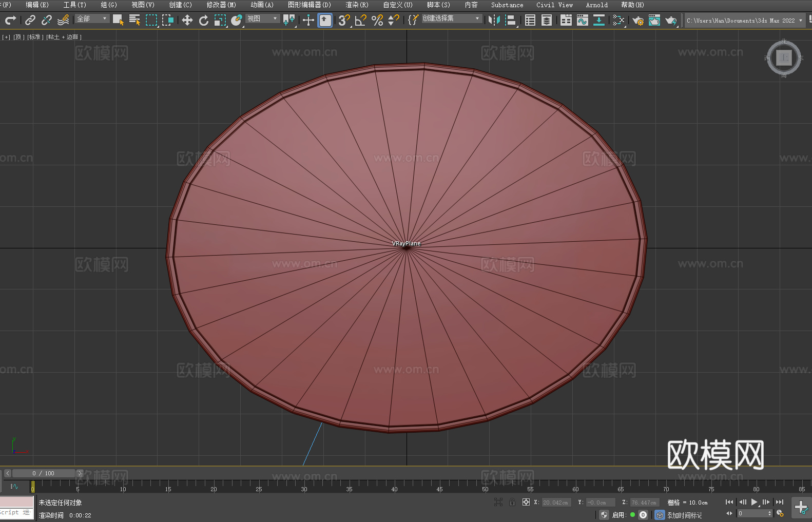Step time slider back with left arrow
Viewport: 812px width, 522px height.
pyautogui.click(x=8, y=473)
